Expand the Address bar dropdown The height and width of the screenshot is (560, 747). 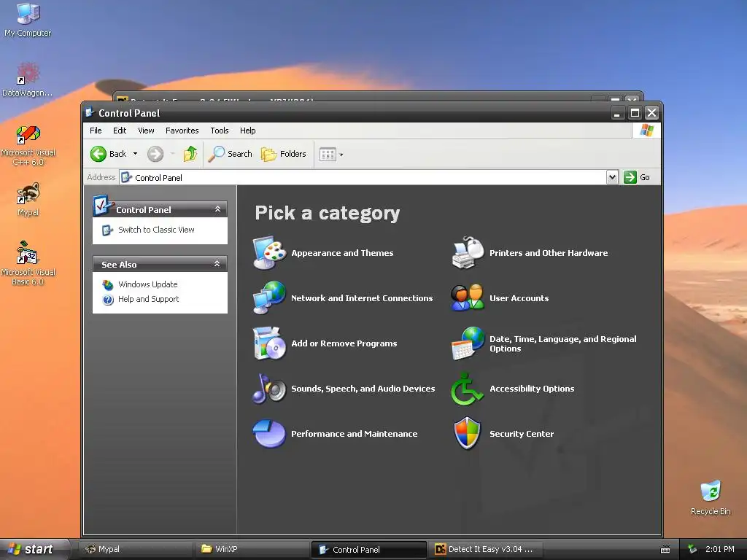click(612, 177)
